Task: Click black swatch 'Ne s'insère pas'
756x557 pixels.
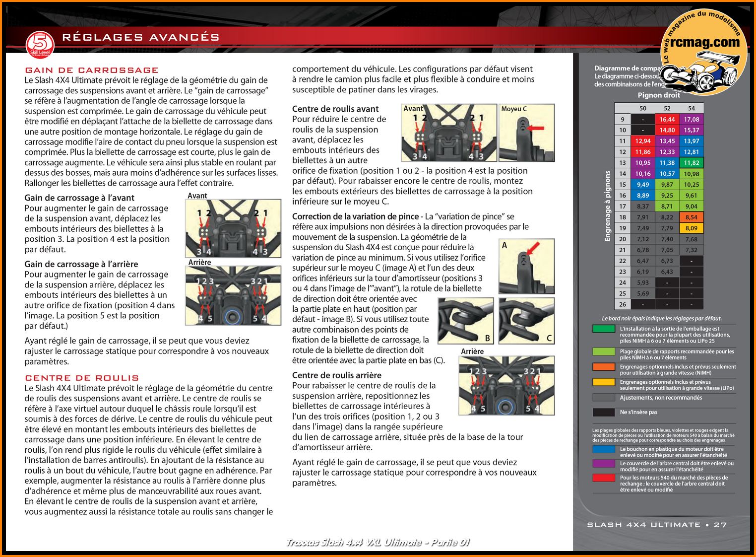Action: pyautogui.click(x=604, y=412)
